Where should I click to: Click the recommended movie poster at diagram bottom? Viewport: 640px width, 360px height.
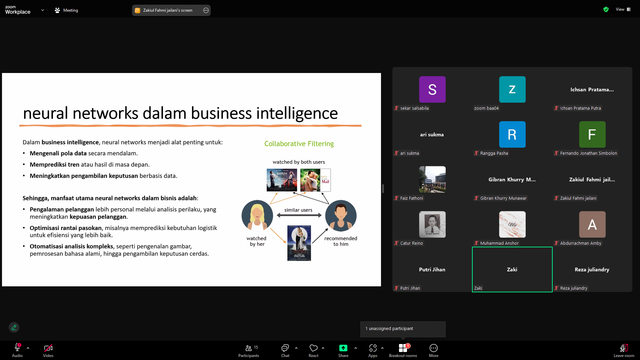point(299,243)
